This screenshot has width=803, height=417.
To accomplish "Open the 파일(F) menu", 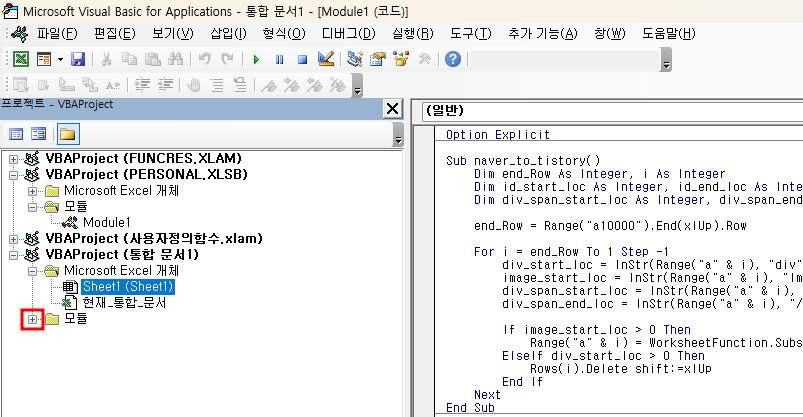I will tap(56, 34).
